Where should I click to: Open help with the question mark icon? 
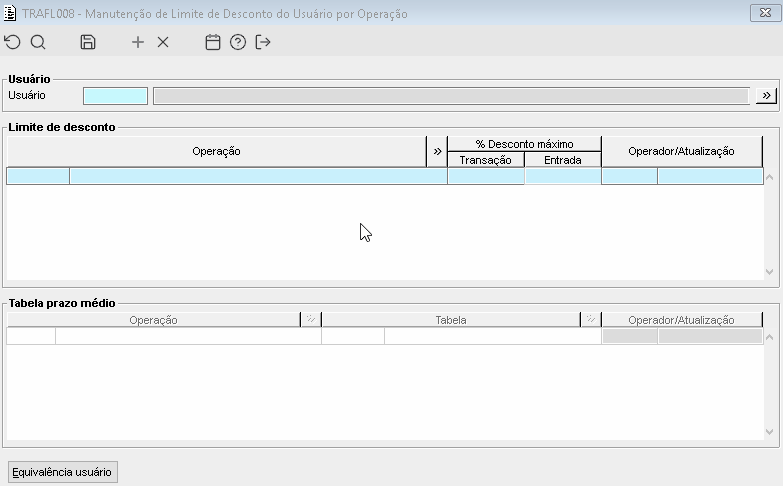(238, 42)
